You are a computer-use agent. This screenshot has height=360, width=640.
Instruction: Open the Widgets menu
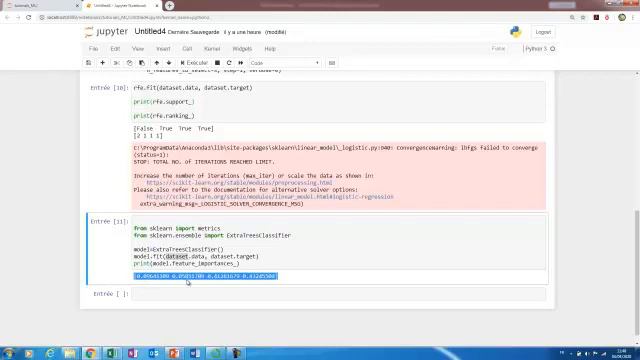(242, 49)
